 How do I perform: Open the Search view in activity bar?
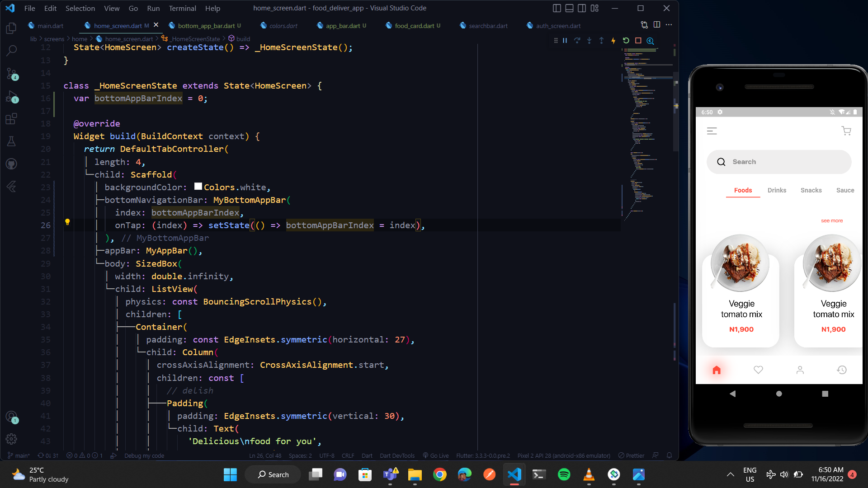point(12,51)
